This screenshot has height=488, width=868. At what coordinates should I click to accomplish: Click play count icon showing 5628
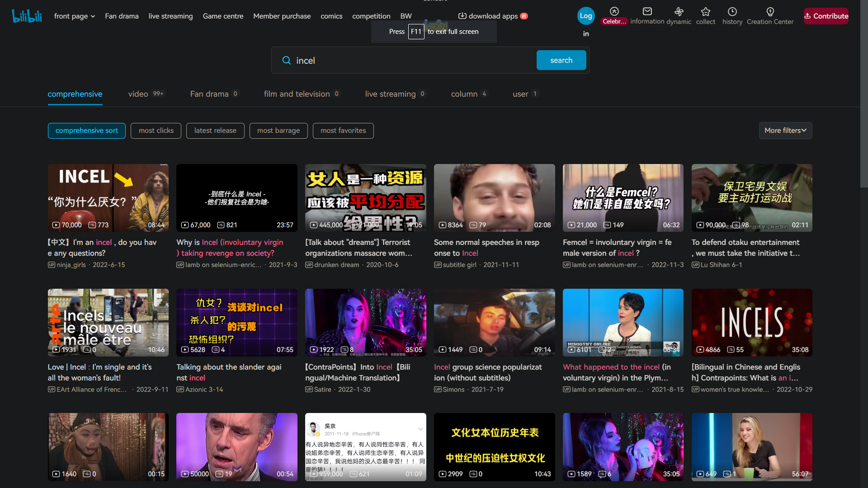(185, 350)
